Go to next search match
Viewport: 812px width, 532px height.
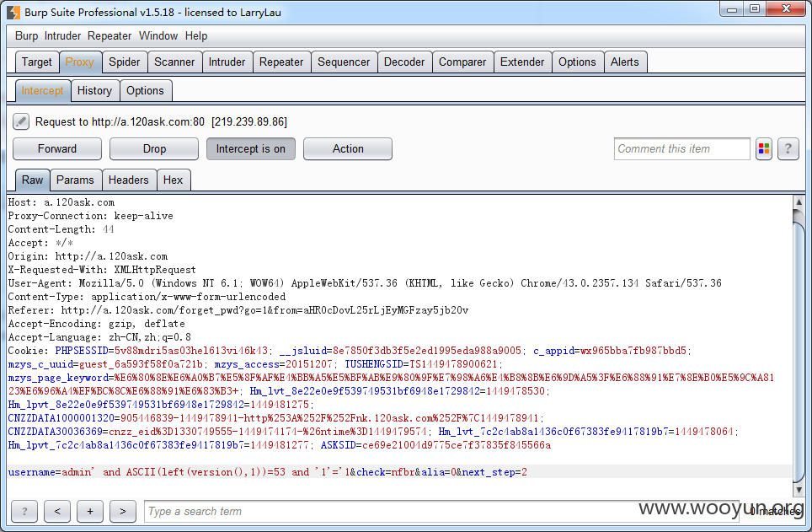coord(123,511)
